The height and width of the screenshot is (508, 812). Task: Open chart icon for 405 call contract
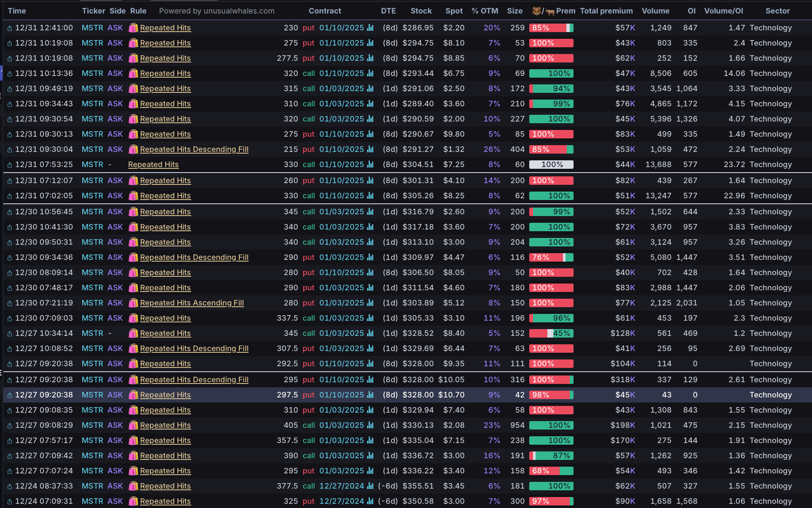pos(370,425)
